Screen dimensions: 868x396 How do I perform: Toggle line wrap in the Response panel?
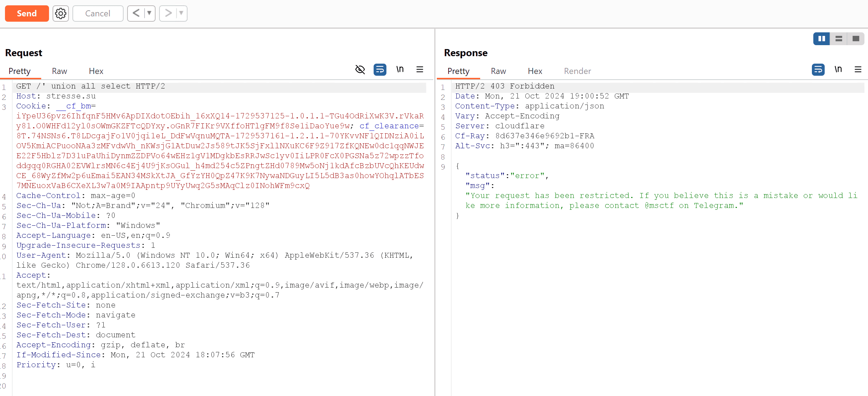(x=818, y=69)
